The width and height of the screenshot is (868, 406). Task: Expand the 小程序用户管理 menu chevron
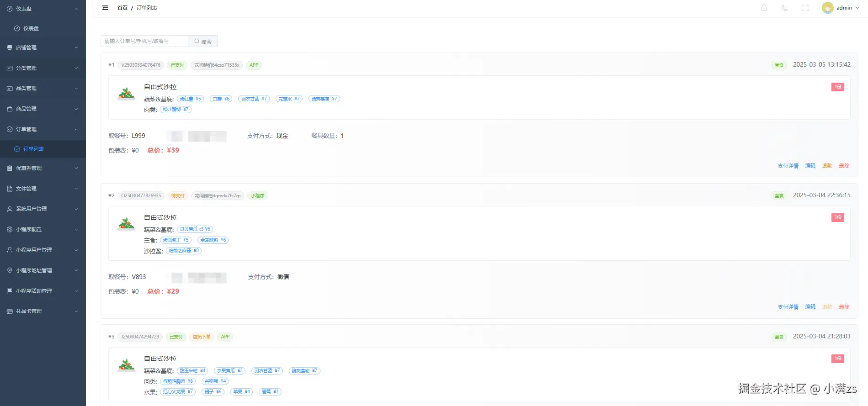pyautogui.click(x=76, y=250)
